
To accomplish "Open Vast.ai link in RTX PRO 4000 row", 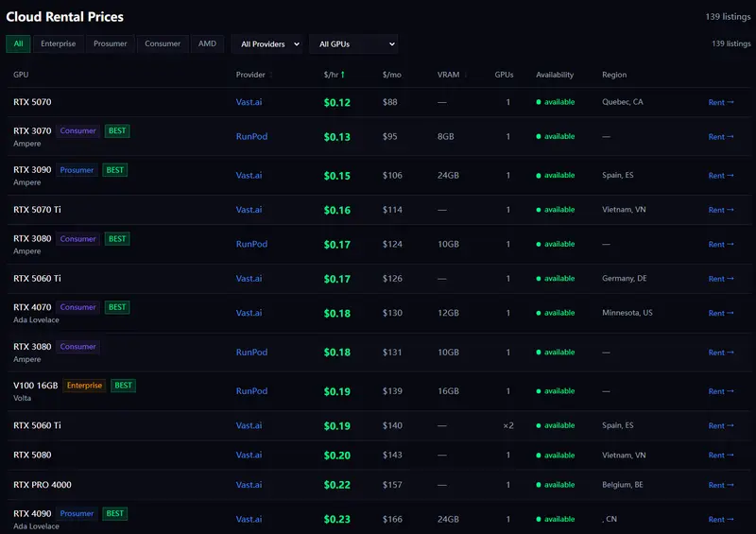I will (x=249, y=484).
